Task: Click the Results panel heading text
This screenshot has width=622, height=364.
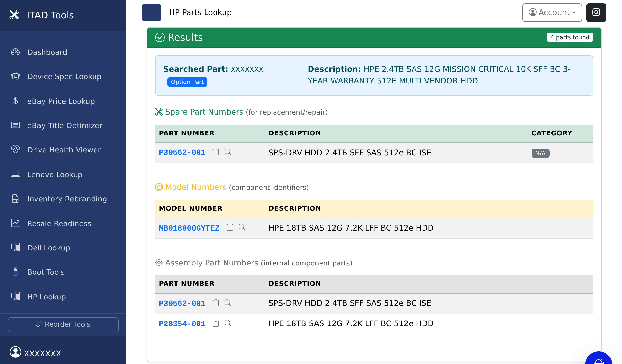Action: click(185, 37)
